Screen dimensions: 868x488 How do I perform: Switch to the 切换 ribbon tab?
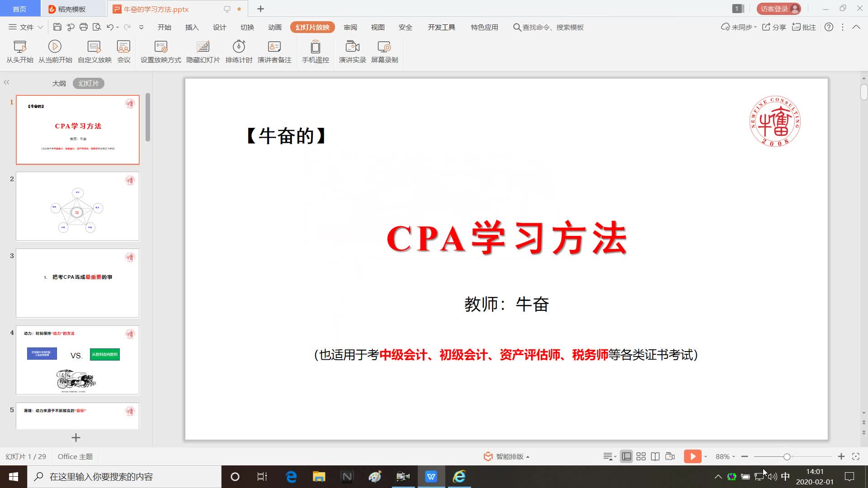pyautogui.click(x=247, y=27)
